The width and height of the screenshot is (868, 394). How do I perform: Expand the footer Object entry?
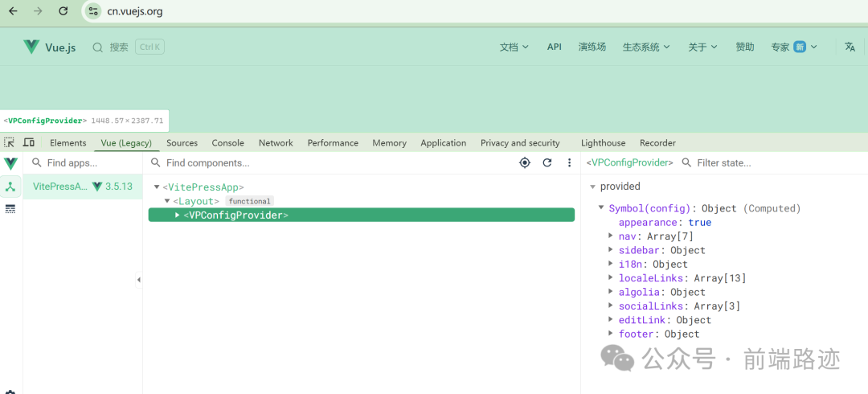click(x=611, y=334)
